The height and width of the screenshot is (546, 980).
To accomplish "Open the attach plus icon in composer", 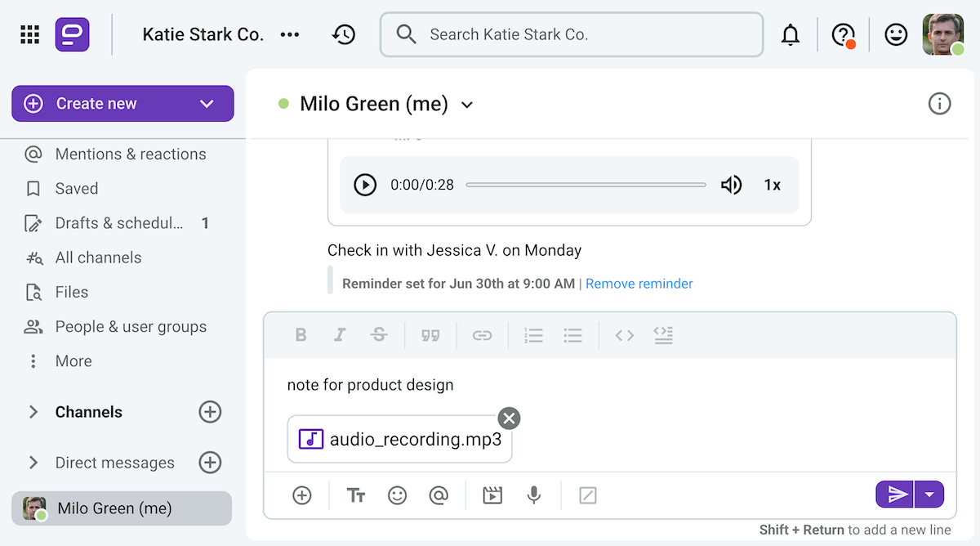I will click(302, 495).
